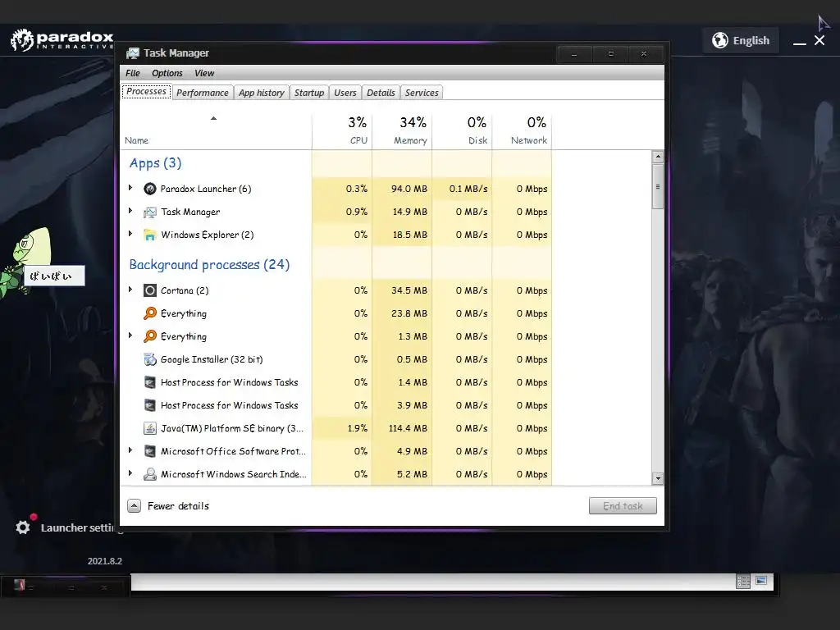Viewport: 840px width, 630px height.
Task: Click the Background processes (24) heading
Action: (209, 265)
